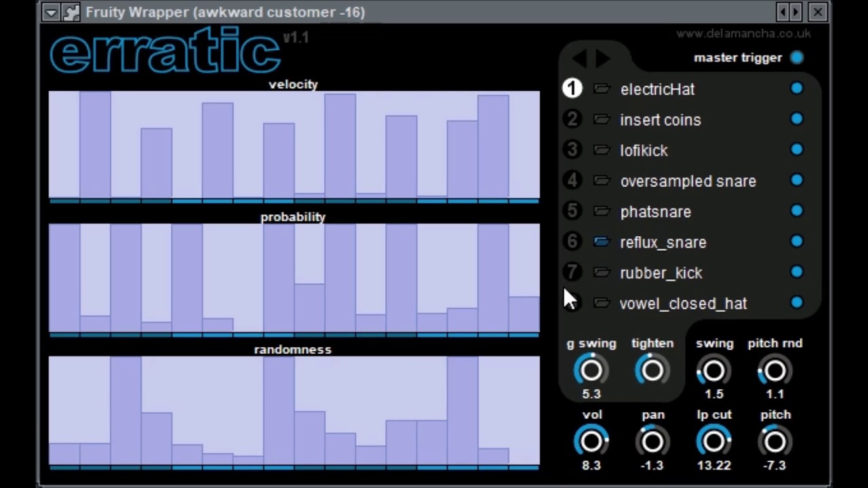Toggle trigger LED for electricHat
868x488 pixels.
(797, 88)
